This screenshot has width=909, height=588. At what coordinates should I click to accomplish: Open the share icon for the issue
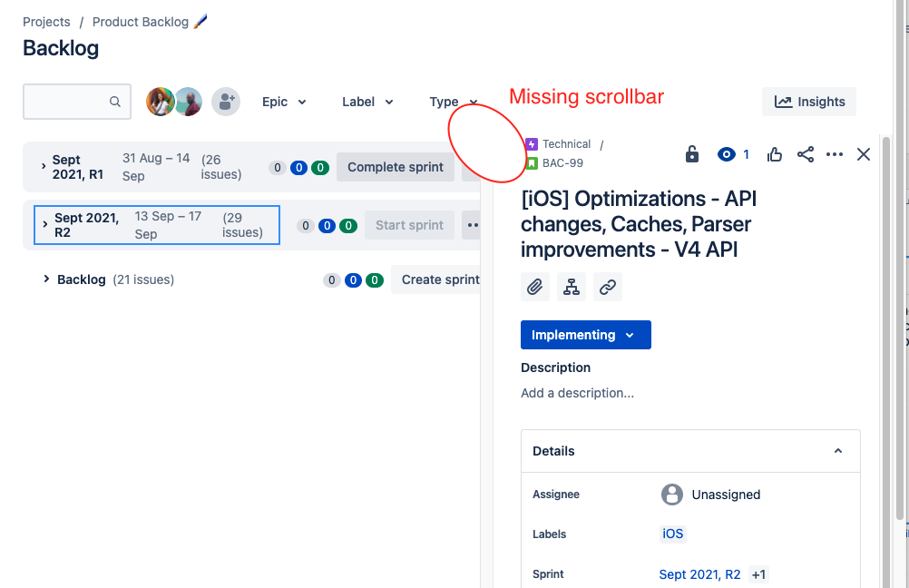click(x=806, y=154)
